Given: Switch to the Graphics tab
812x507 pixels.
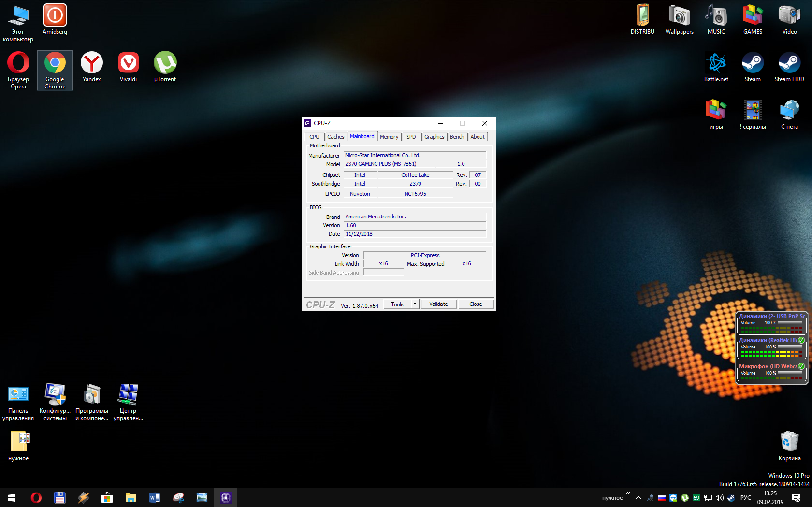Looking at the screenshot, I should click(x=435, y=137).
